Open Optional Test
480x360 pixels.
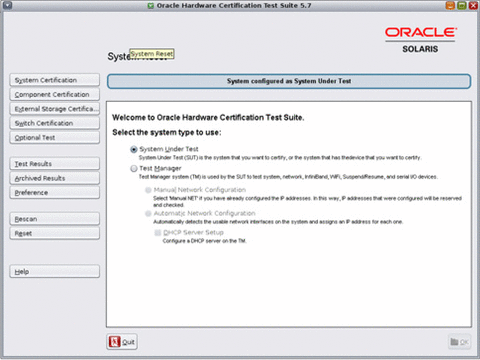tap(55, 137)
